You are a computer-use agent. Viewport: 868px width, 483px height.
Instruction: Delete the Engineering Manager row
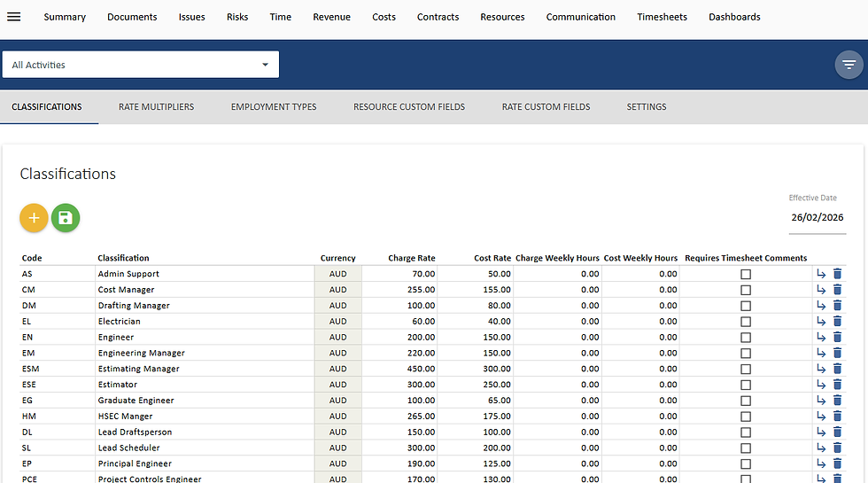click(837, 353)
